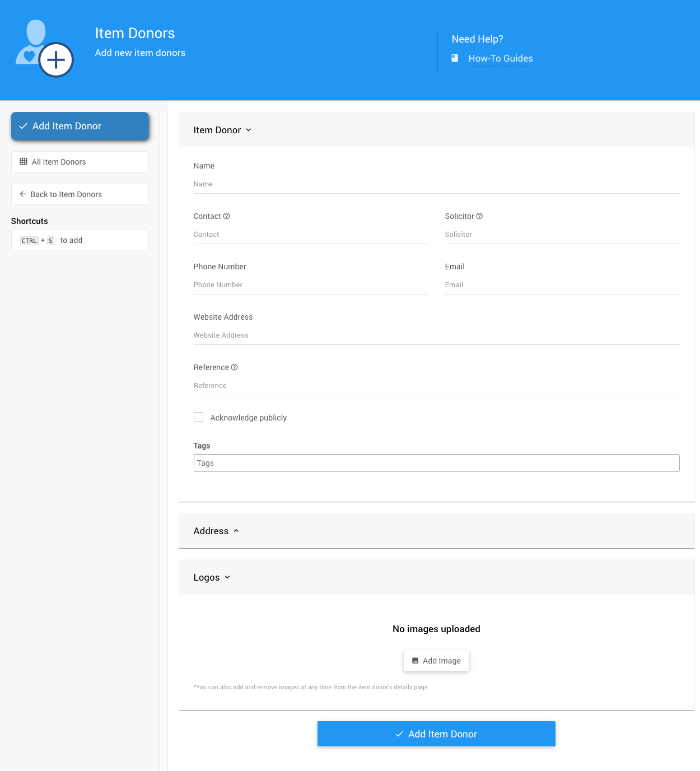Click the item donor avatar plus icon

tap(56, 60)
